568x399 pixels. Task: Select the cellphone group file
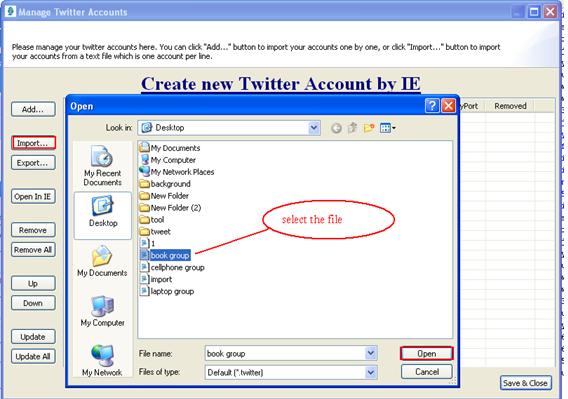(x=172, y=267)
